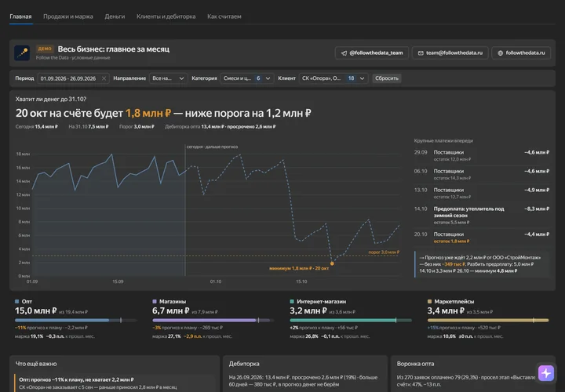Open the Как считаем tab
Viewport: 565px width, 392px height.
tap(224, 16)
